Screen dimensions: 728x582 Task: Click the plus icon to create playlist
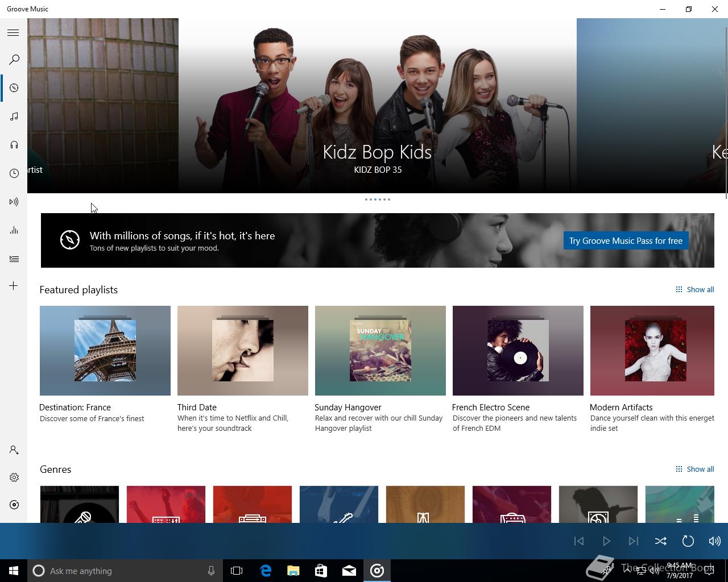tap(14, 285)
